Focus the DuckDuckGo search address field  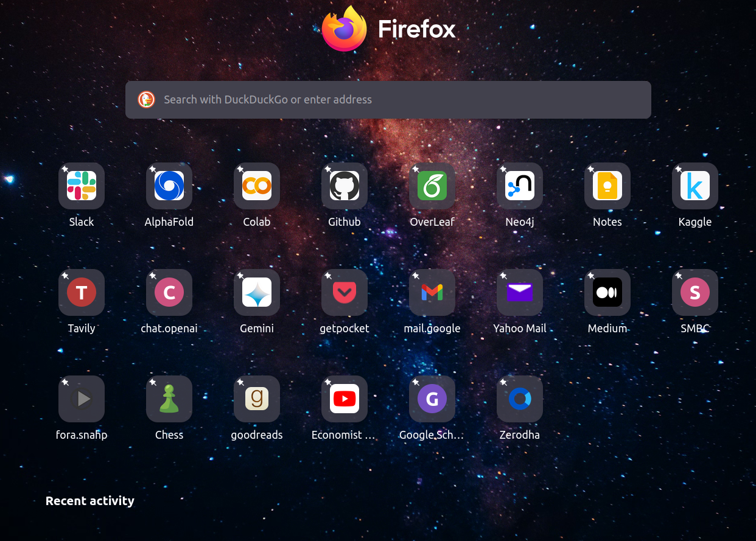[x=388, y=100]
